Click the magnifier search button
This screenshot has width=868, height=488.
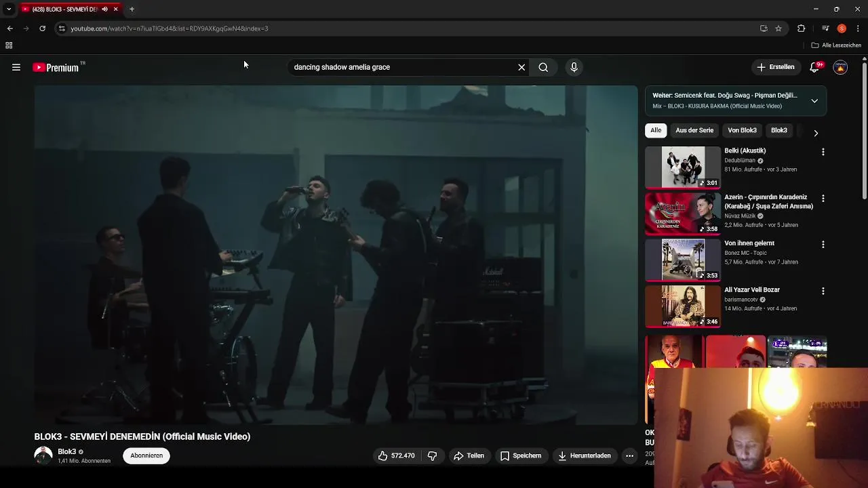tap(543, 67)
